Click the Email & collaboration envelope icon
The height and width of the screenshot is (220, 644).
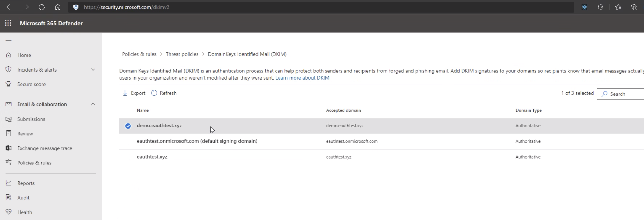coord(8,104)
